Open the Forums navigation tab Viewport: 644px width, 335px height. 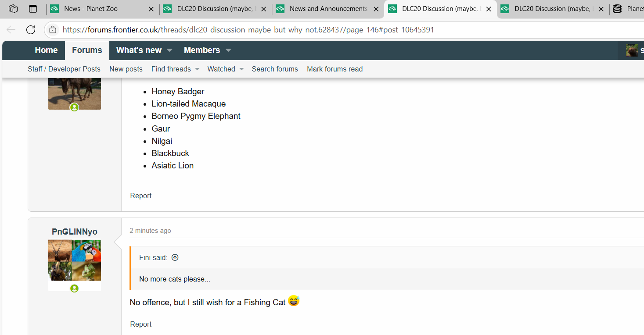pos(87,50)
